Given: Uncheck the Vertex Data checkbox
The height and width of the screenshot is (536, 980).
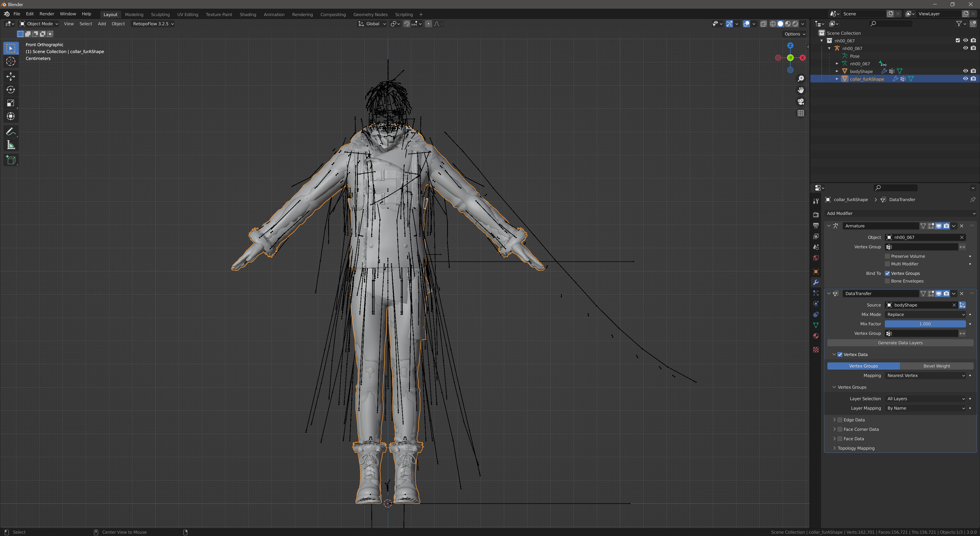Looking at the screenshot, I should coord(840,354).
